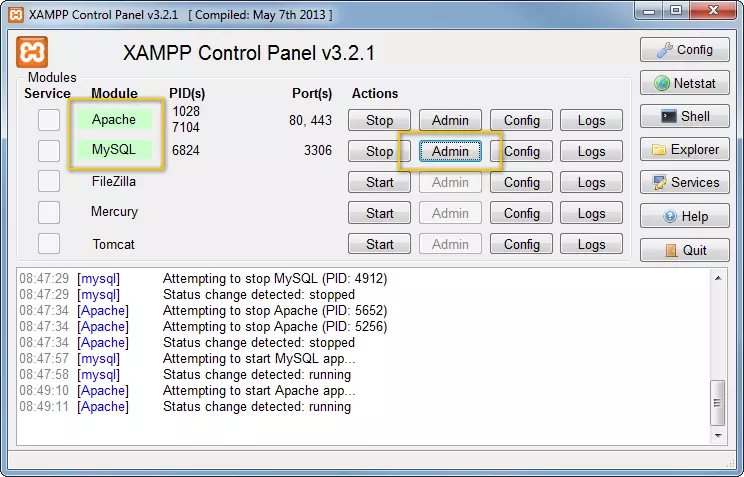Click the log scrollbar up arrow

718,278
